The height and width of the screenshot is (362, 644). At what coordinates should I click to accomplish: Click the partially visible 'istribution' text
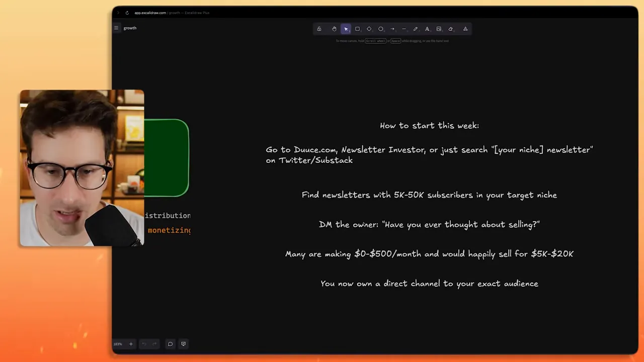[168, 216]
